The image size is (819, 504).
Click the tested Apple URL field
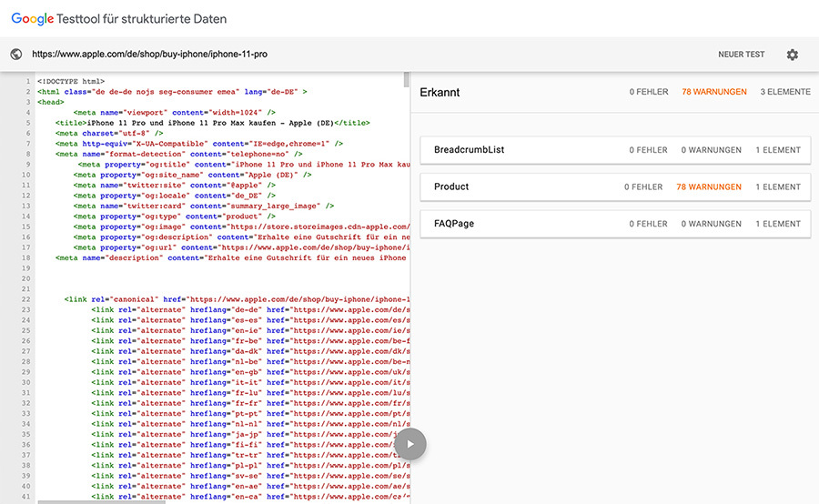click(150, 54)
